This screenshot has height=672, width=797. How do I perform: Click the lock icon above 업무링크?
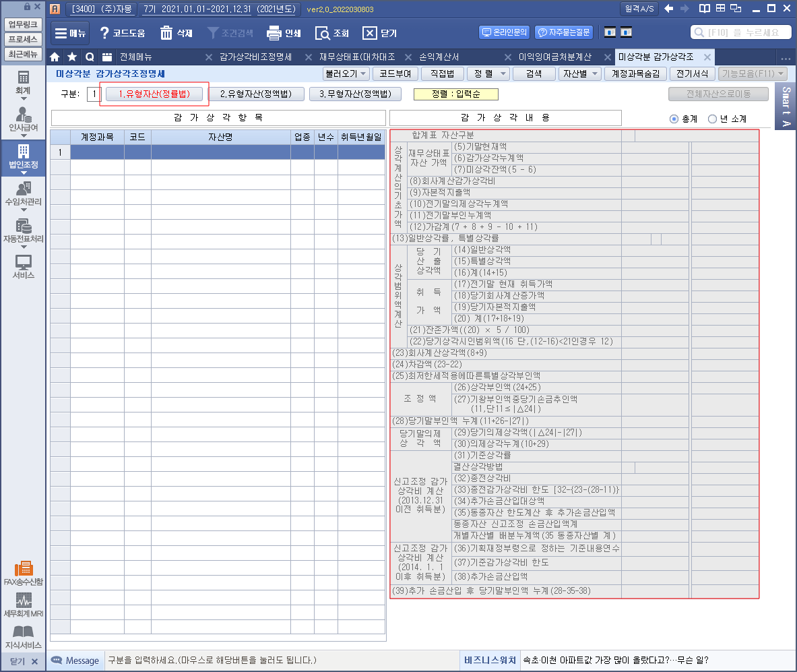[x=28, y=7]
